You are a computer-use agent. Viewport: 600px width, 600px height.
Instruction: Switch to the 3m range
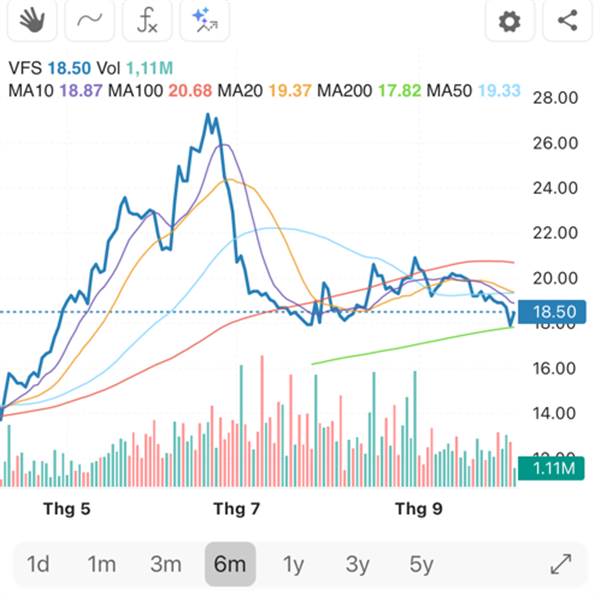[166, 564]
